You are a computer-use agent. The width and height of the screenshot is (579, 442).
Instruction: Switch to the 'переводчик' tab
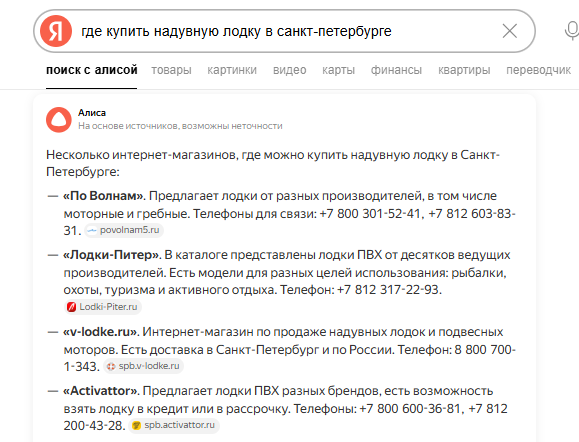(538, 70)
